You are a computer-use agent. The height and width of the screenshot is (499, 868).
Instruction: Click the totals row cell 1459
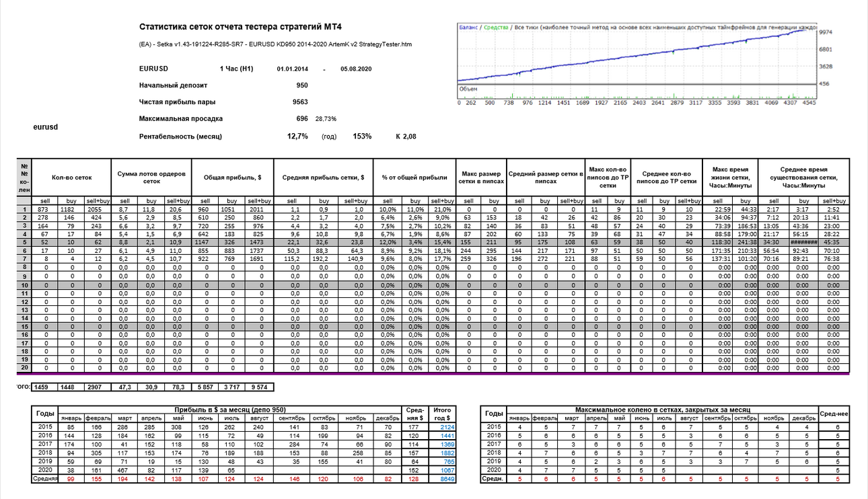(45, 387)
